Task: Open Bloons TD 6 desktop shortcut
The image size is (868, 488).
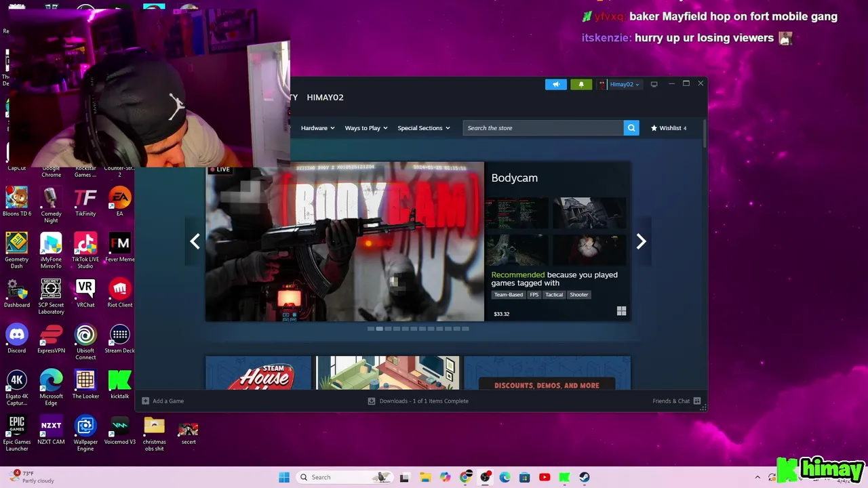Action: [x=17, y=201]
